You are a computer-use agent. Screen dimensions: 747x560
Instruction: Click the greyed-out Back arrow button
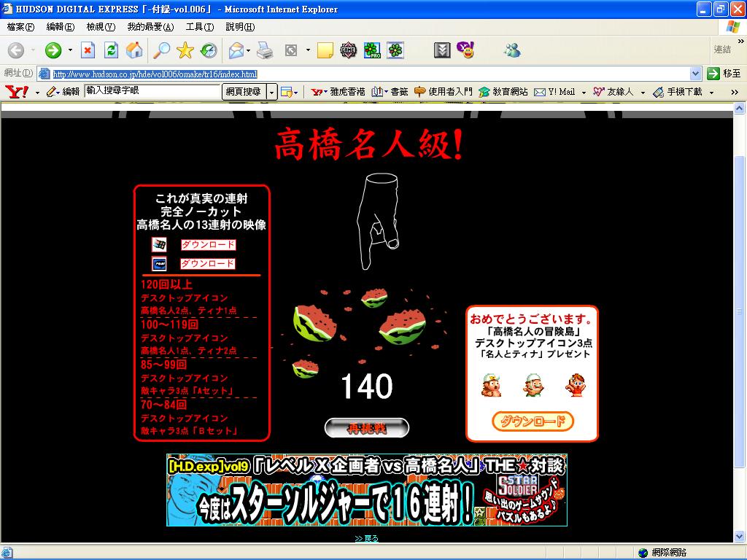pyautogui.click(x=16, y=50)
